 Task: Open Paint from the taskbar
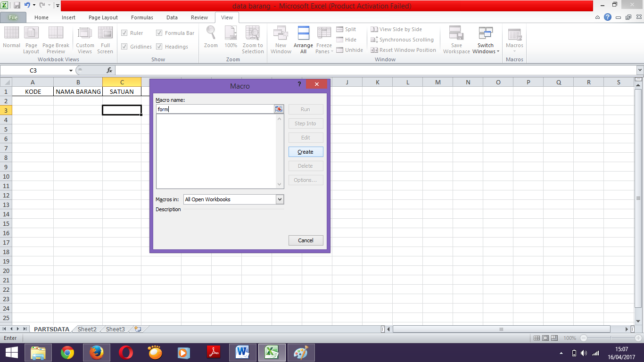point(301,352)
